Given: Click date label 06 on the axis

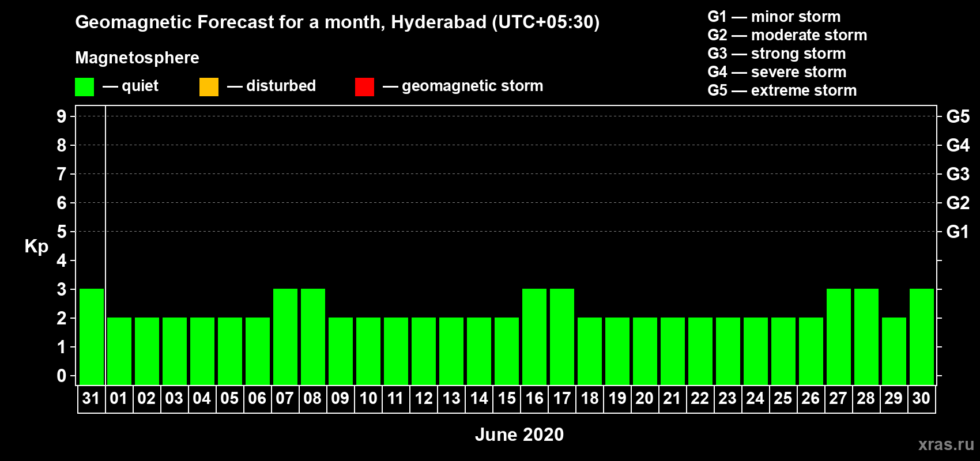Looking at the screenshot, I should (x=257, y=398).
